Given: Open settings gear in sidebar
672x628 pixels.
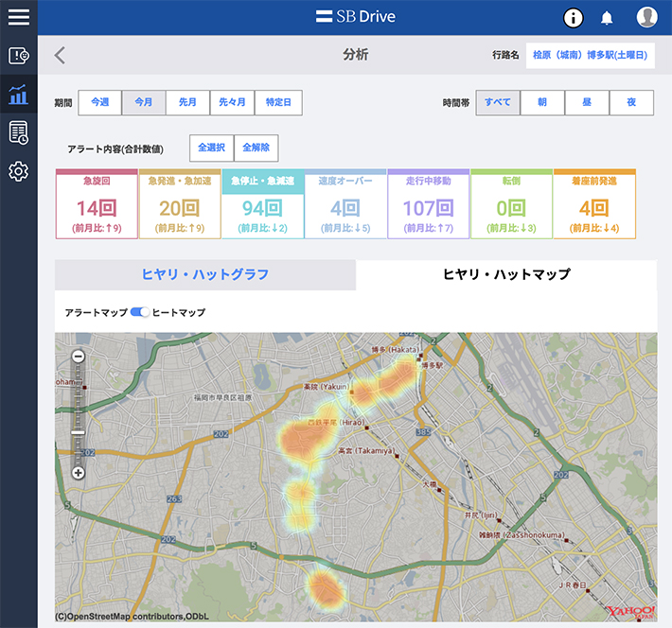Looking at the screenshot, I should pos(18,171).
